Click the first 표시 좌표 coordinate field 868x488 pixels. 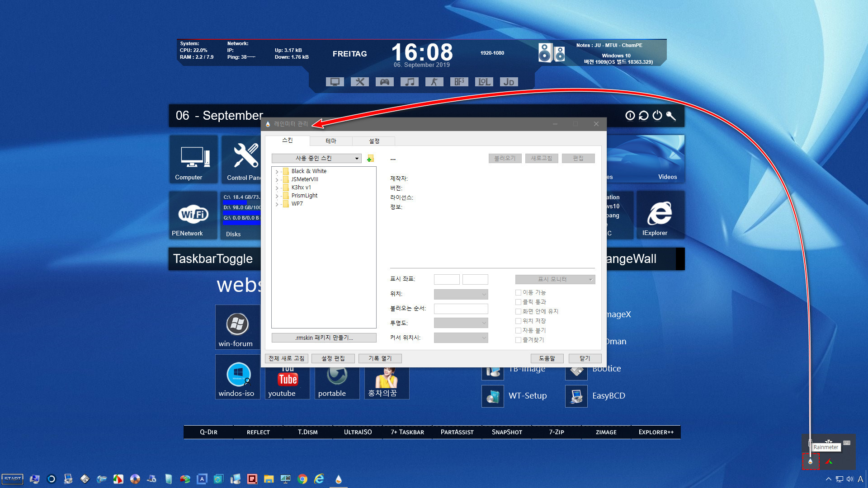(x=447, y=279)
